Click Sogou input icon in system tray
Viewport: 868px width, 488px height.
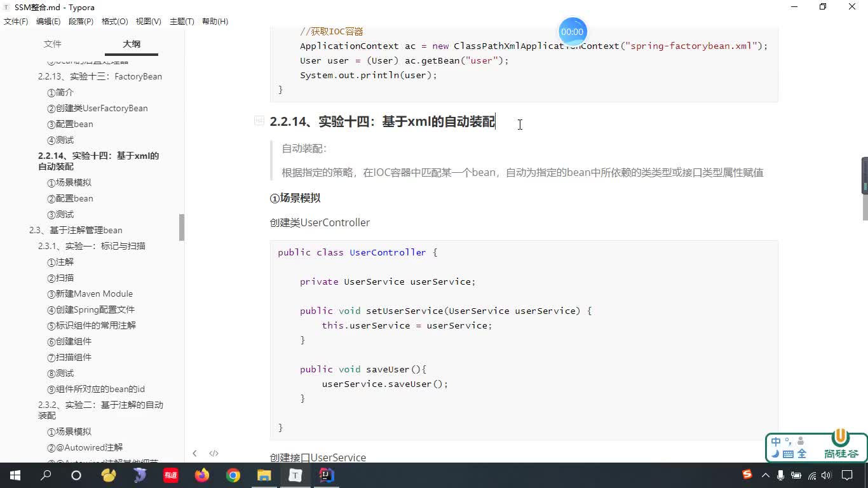[x=747, y=475]
